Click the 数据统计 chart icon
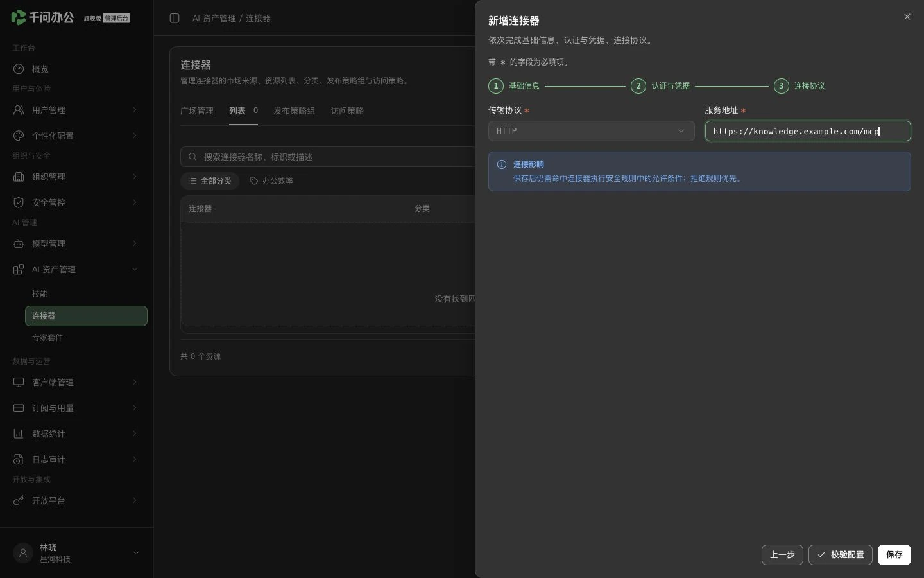Screen dimensions: 924x578 19,433
